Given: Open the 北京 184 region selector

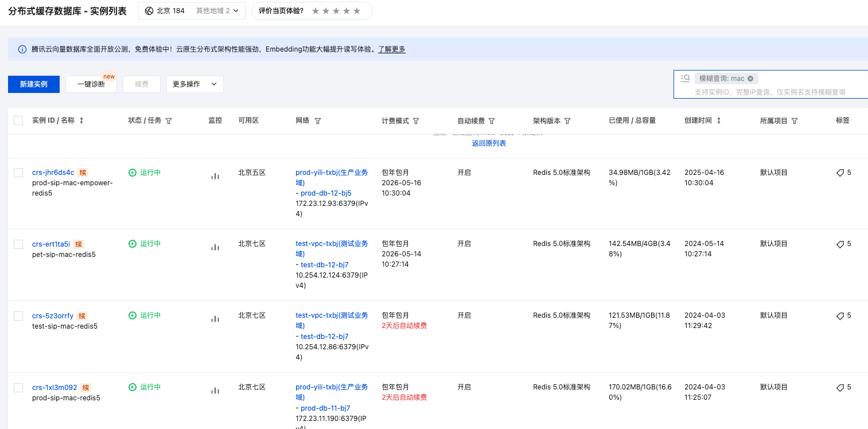Looking at the screenshot, I should [x=165, y=11].
